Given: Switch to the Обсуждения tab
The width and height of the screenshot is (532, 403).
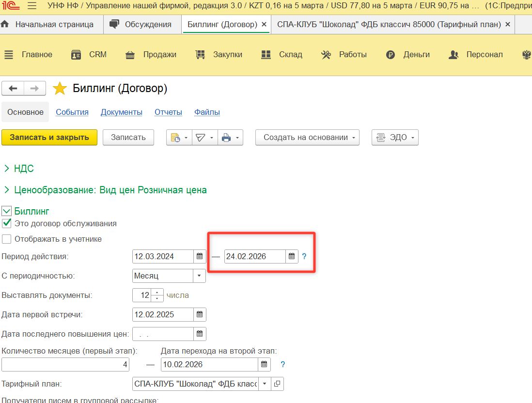Looking at the screenshot, I should coord(141,24).
